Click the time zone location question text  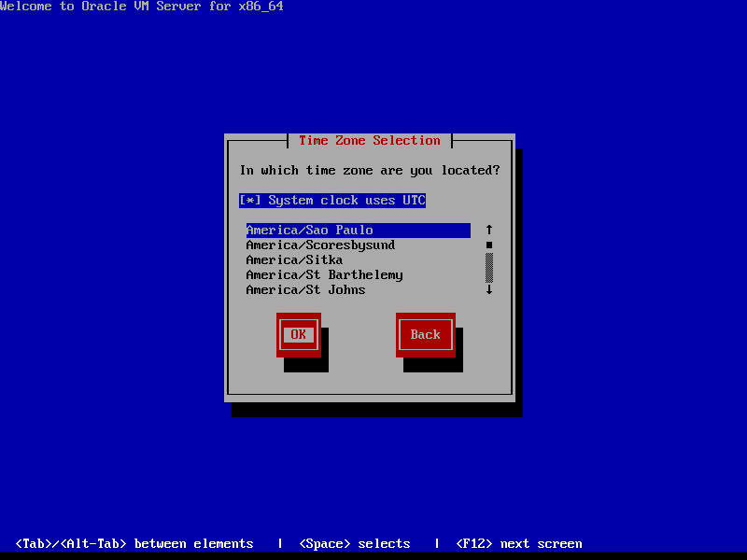[x=369, y=171]
